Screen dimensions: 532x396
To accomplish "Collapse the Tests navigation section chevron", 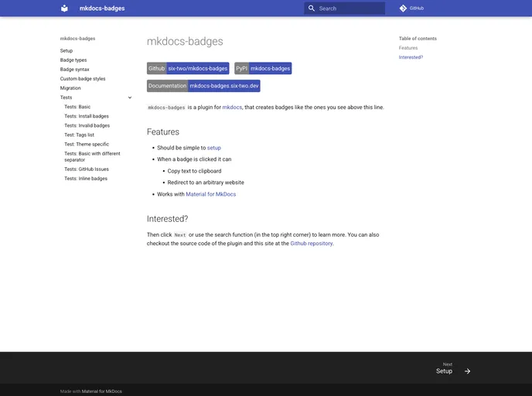I will click(x=130, y=97).
